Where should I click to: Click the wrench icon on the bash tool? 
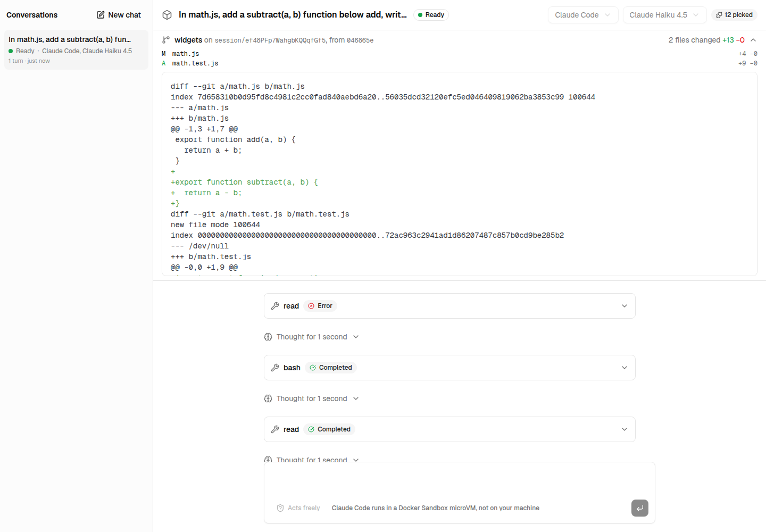click(275, 368)
